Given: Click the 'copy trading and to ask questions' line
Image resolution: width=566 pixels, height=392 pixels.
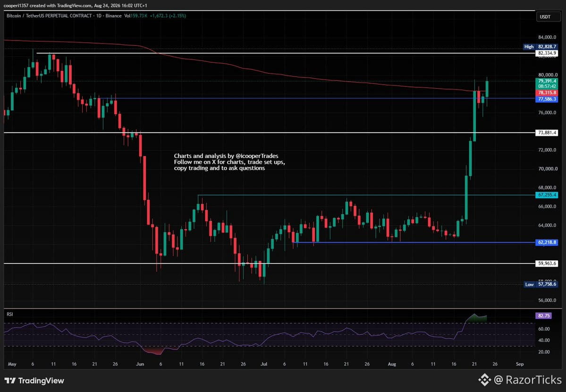Looking at the screenshot, I should (x=220, y=168).
